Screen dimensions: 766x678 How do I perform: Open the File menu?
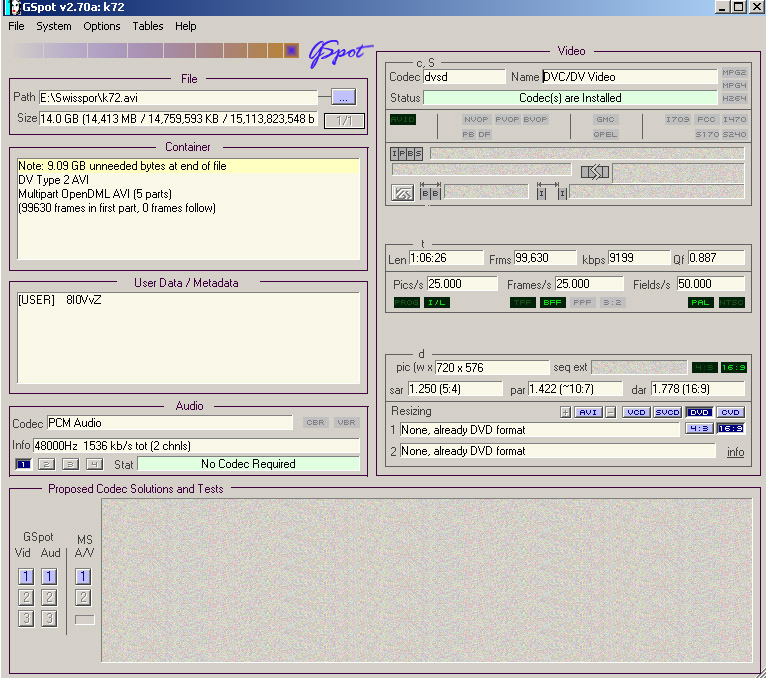16,26
